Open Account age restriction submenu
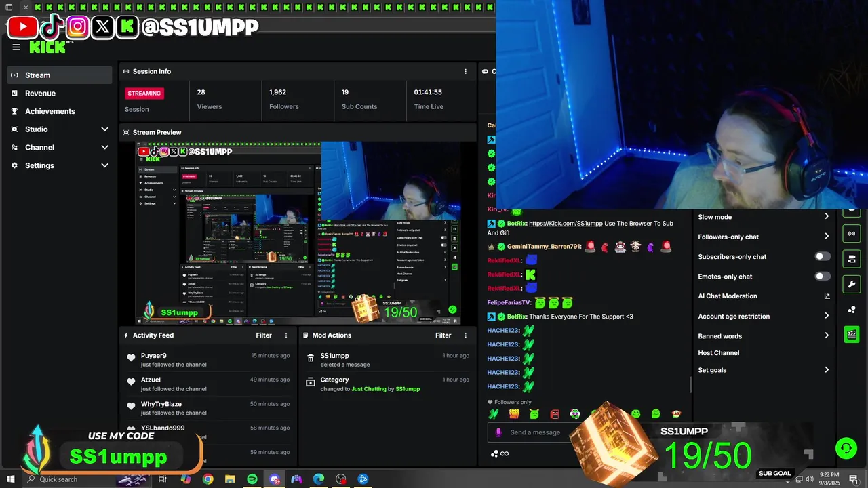The image size is (868, 488). click(x=827, y=316)
